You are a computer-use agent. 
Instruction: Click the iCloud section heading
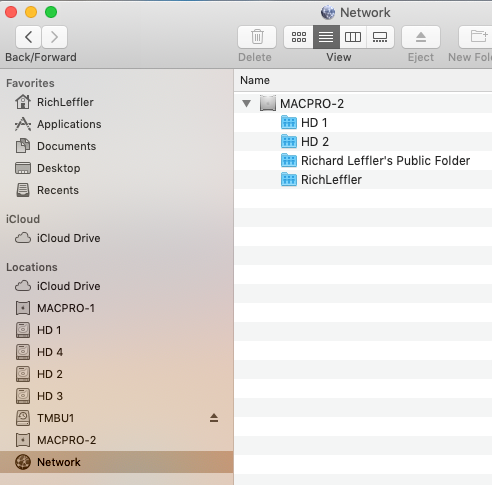click(23, 219)
